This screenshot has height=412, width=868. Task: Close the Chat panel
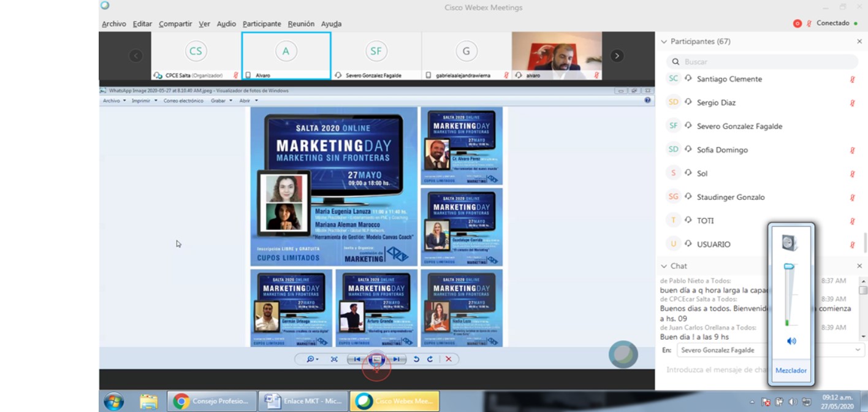[859, 266]
